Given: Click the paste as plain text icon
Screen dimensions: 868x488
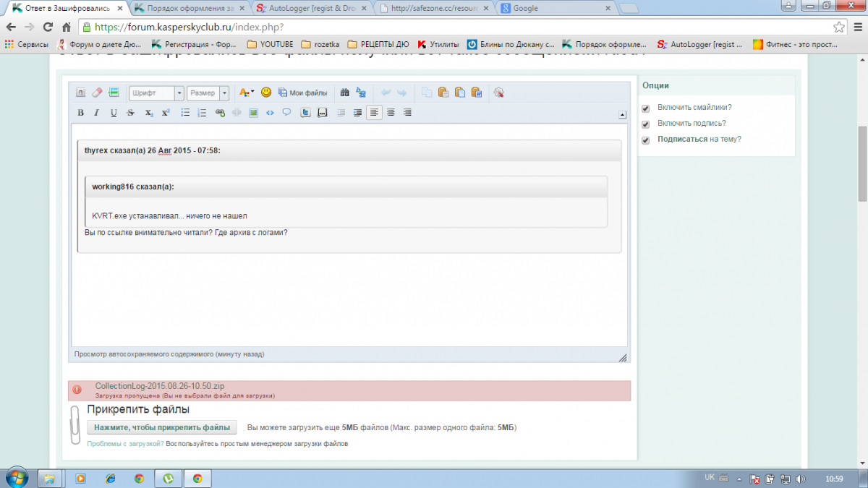Looking at the screenshot, I should click(x=459, y=93).
